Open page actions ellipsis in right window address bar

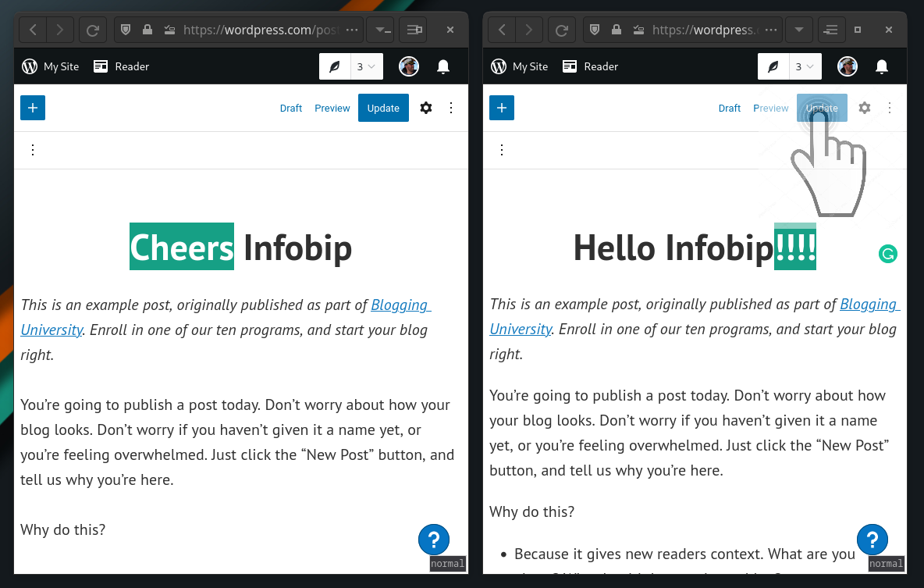pyautogui.click(x=771, y=30)
